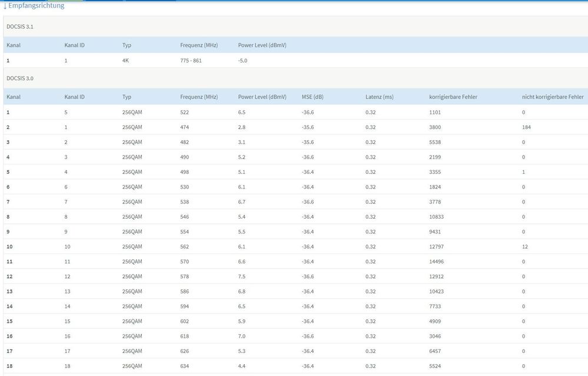Viewport: 588px width, 376px height.
Task: Click Typ header in DOCSIS 3.0 table
Action: pos(127,97)
